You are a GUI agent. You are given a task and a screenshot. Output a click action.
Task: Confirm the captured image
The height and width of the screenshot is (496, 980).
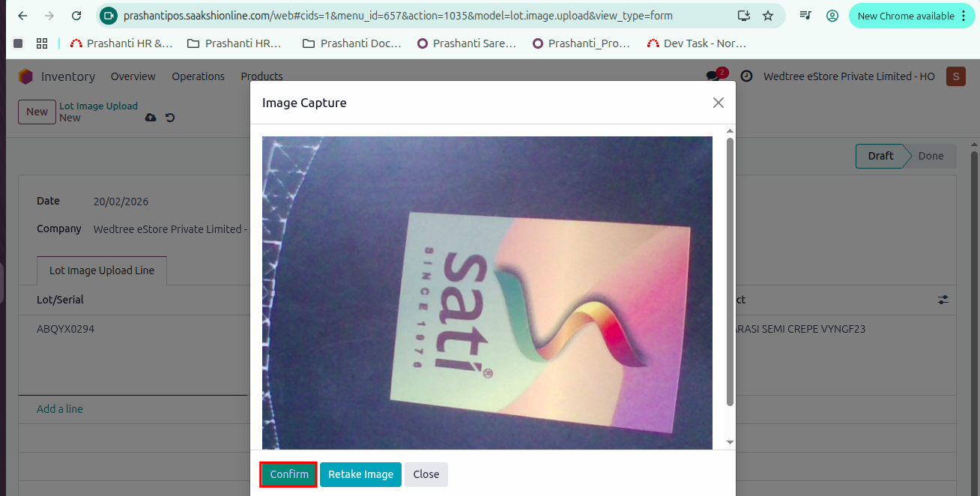(x=288, y=474)
